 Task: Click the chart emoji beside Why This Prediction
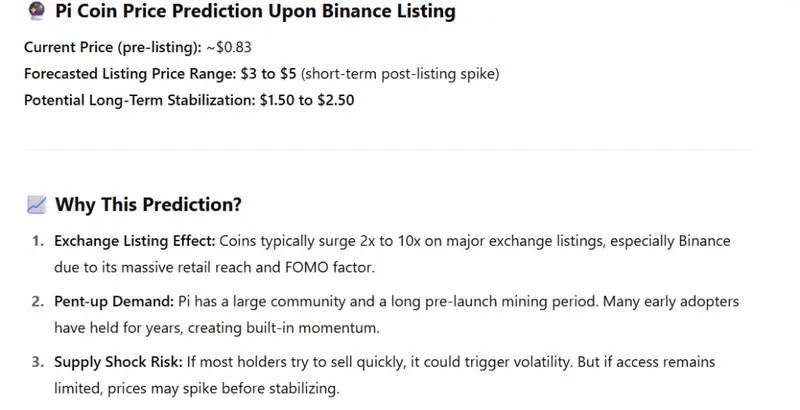click(36, 205)
